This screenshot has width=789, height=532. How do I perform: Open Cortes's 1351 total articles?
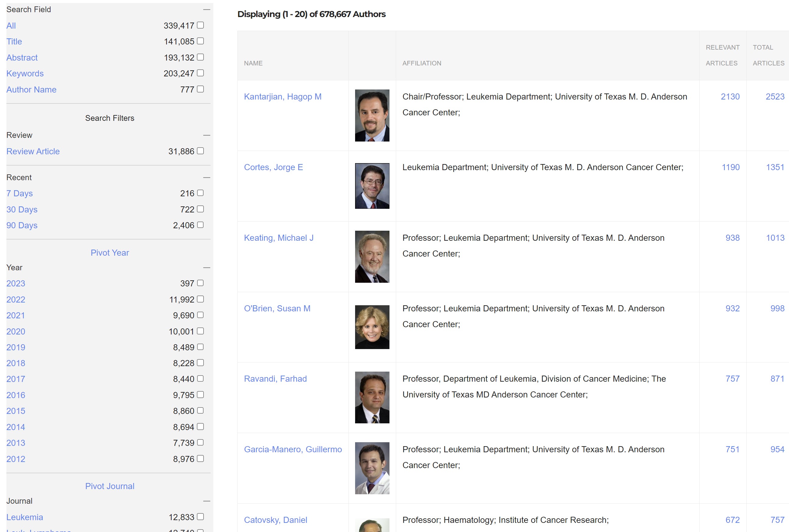click(775, 167)
